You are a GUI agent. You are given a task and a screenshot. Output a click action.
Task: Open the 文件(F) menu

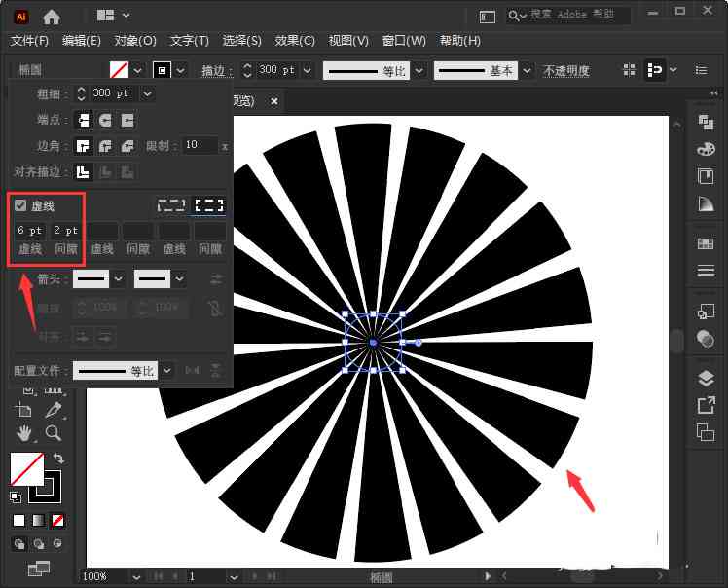coord(29,41)
